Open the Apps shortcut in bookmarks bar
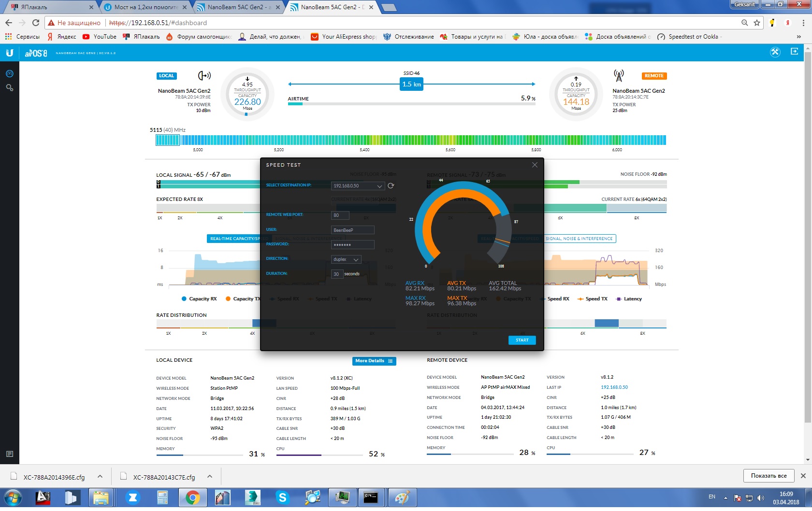 tap(22, 37)
